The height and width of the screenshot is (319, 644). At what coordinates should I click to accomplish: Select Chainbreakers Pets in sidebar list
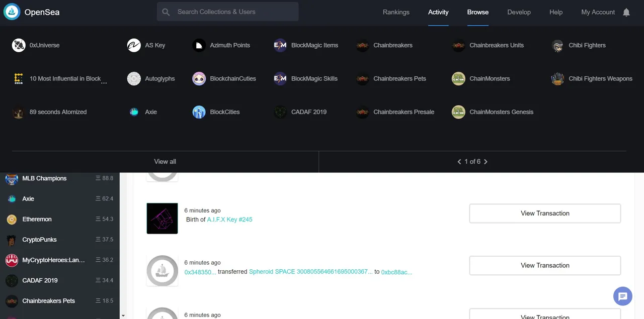[59, 301]
